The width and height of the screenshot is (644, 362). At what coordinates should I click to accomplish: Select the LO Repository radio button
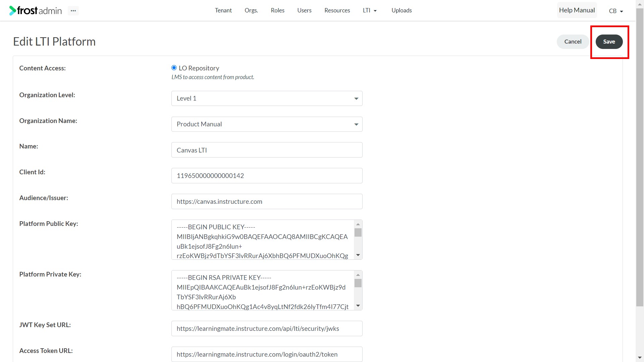point(174,68)
